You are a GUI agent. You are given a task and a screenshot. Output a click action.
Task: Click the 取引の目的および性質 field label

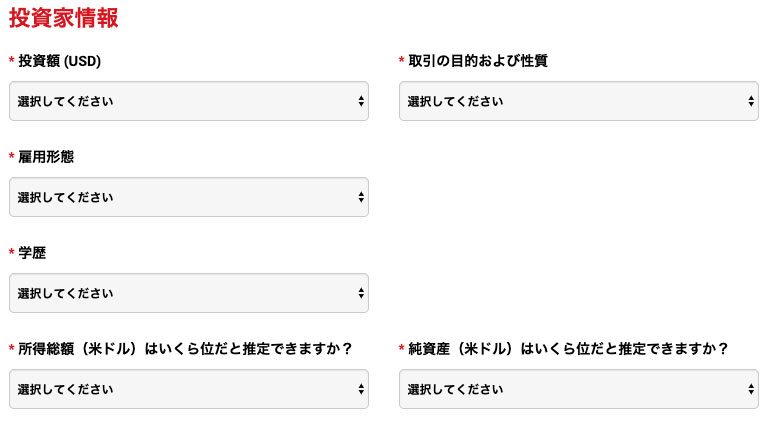click(x=478, y=61)
